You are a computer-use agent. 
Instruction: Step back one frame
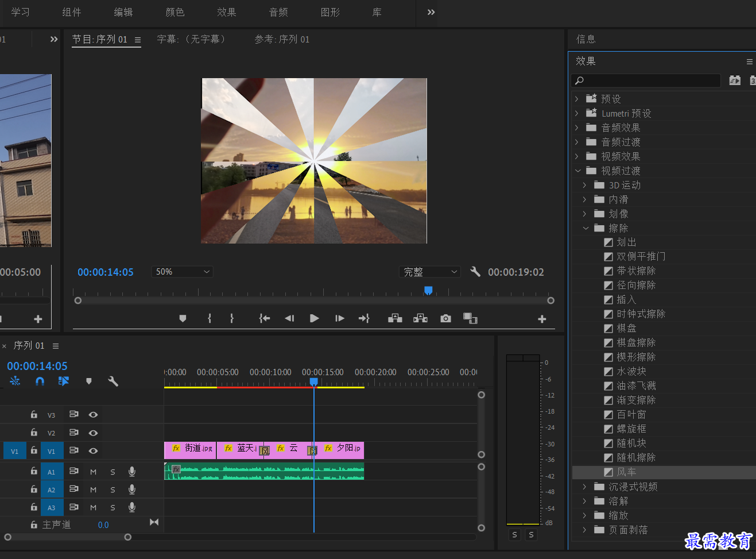click(x=289, y=318)
